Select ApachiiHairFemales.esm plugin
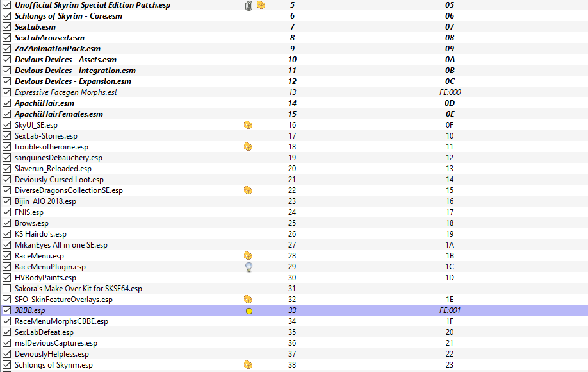Viewport: 588px width, 372px height. (x=59, y=114)
